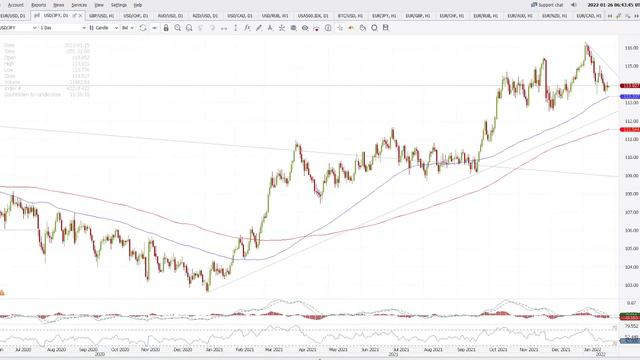The image size is (640, 360).
Task: Click the refresh chart icon
Action: pos(143,28)
